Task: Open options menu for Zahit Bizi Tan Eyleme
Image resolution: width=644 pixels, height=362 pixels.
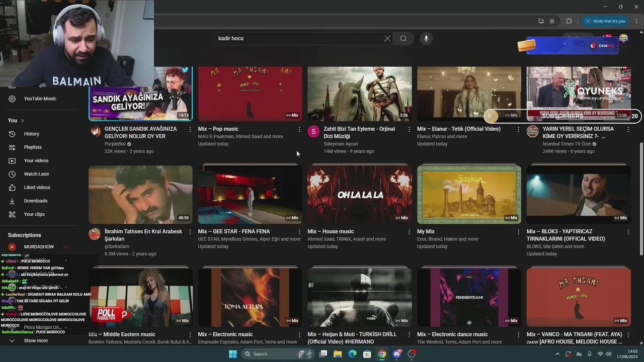Action: click(x=409, y=129)
